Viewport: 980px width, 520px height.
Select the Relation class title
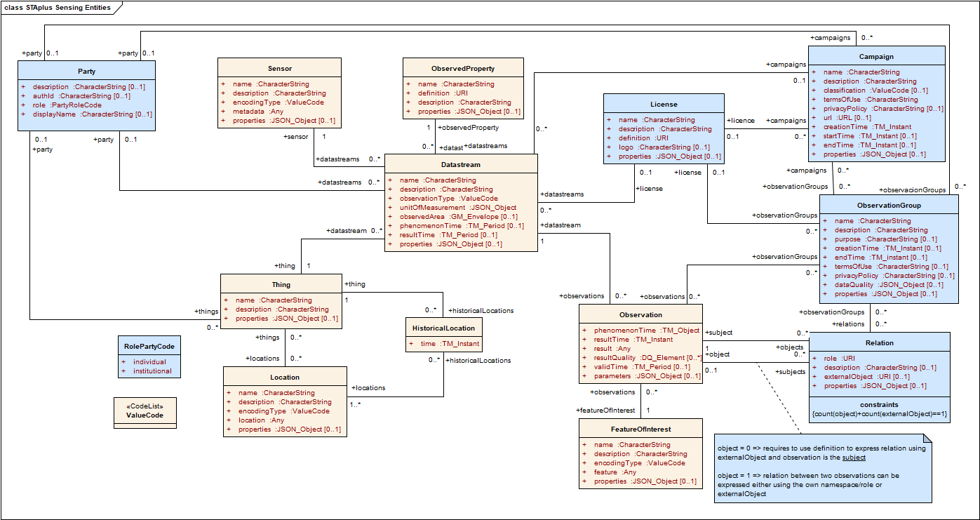(880, 343)
